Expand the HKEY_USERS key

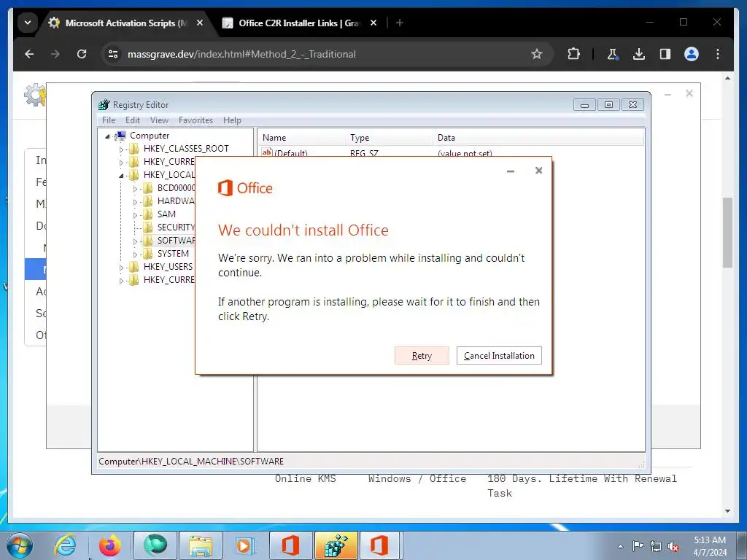point(121,268)
